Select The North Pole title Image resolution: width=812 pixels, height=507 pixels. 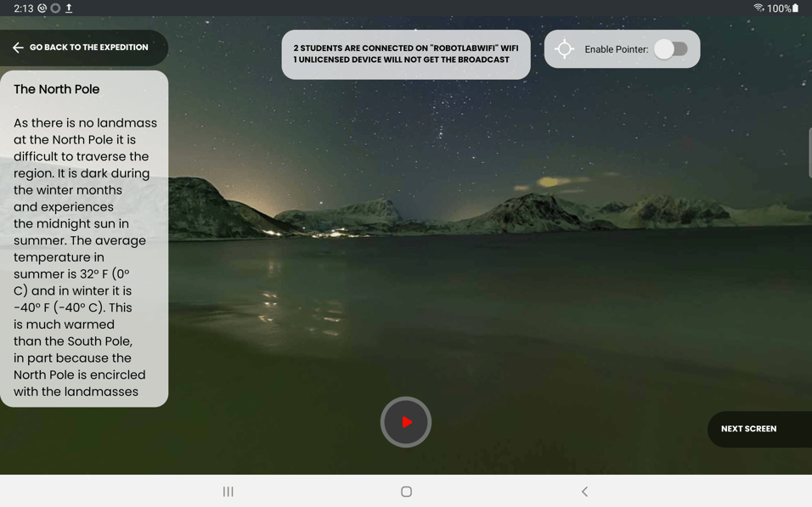click(58, 89)
